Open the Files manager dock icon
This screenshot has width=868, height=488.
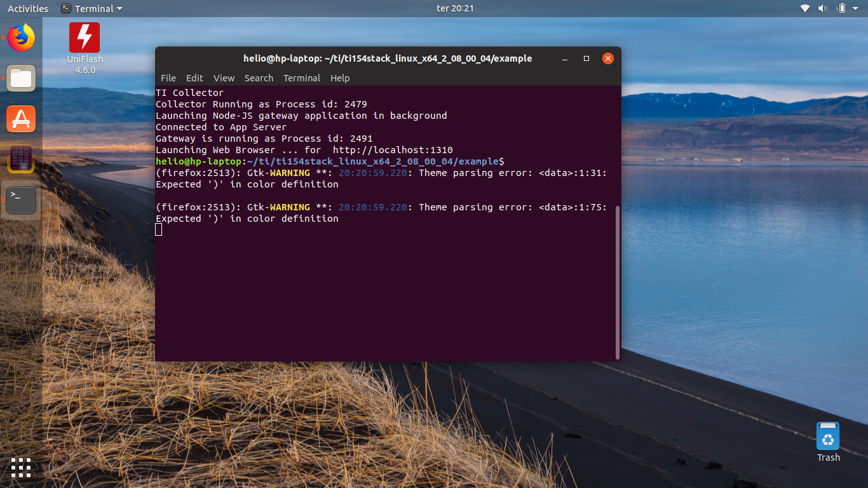21,78
